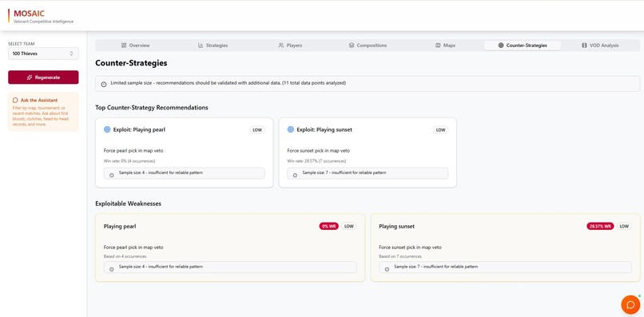Click the sparkle icon on the Regenerate button

(x=30, y=77)
